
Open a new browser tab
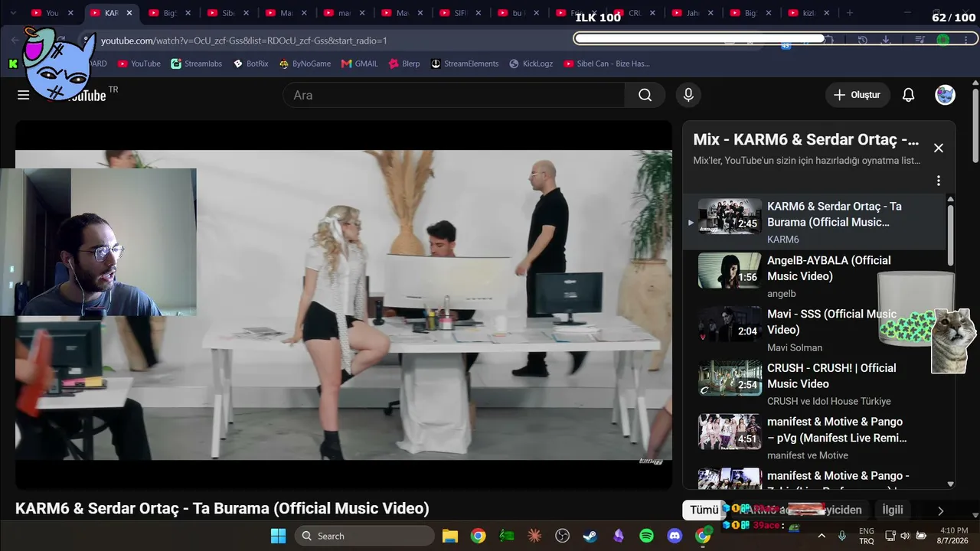[849, 13]
